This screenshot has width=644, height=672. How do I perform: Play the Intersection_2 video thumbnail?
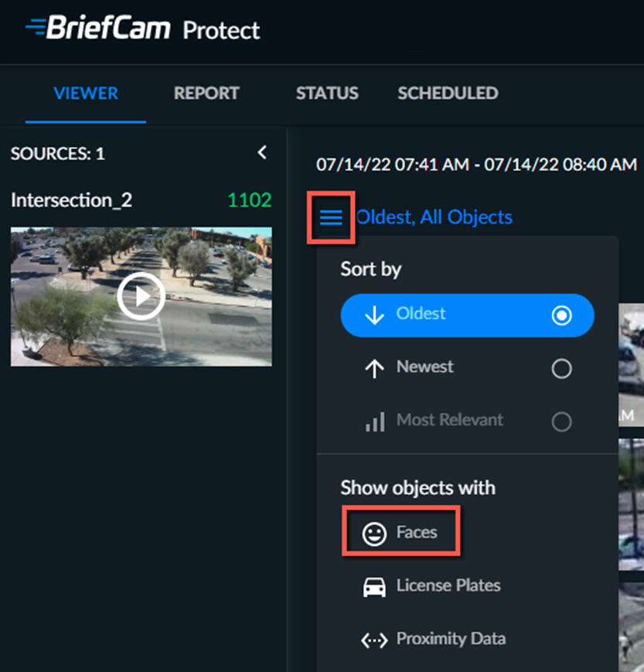click(x=141, y=296)
